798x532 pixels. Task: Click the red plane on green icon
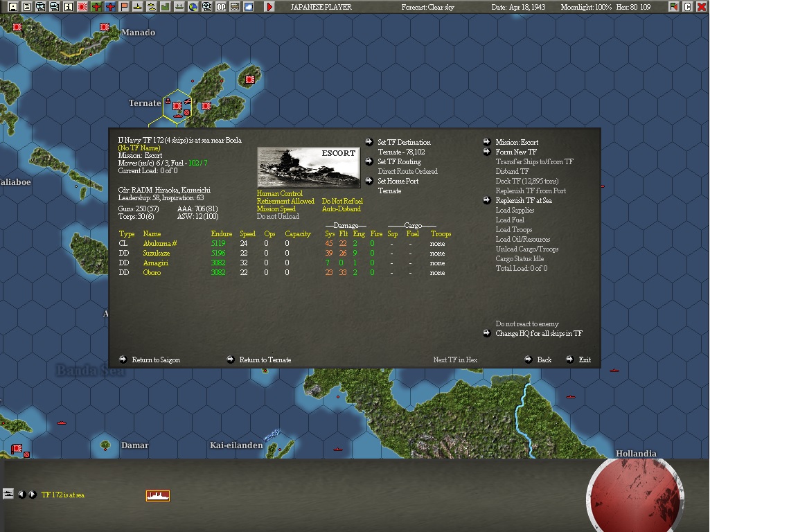tap(96, 7)
